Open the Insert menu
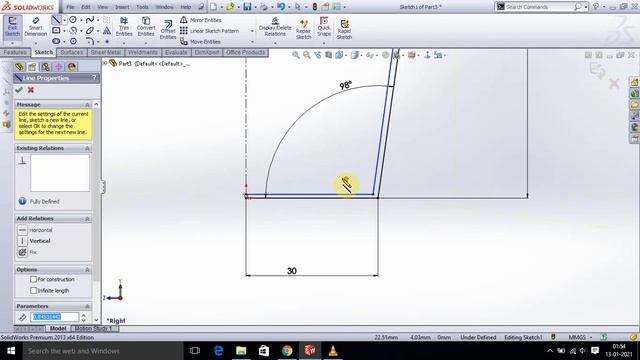This screenshot has height=360, width=640. tap(122, 7)
